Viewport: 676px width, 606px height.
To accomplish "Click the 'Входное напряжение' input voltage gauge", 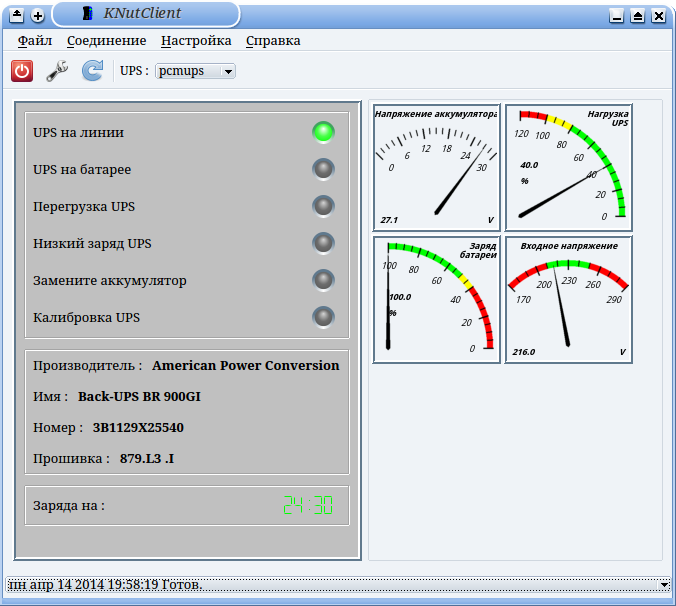I will point(568,299).
